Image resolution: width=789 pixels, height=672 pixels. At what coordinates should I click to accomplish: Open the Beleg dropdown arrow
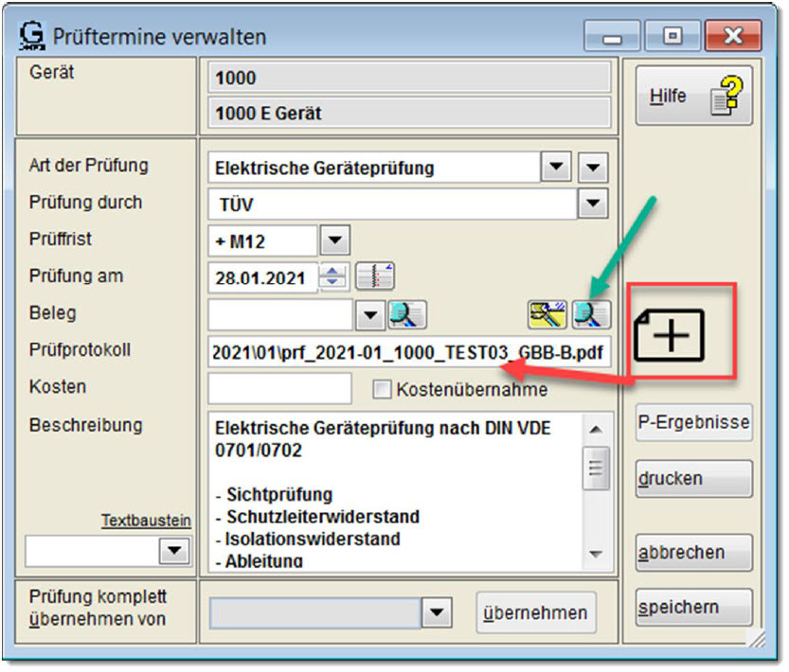370,314
